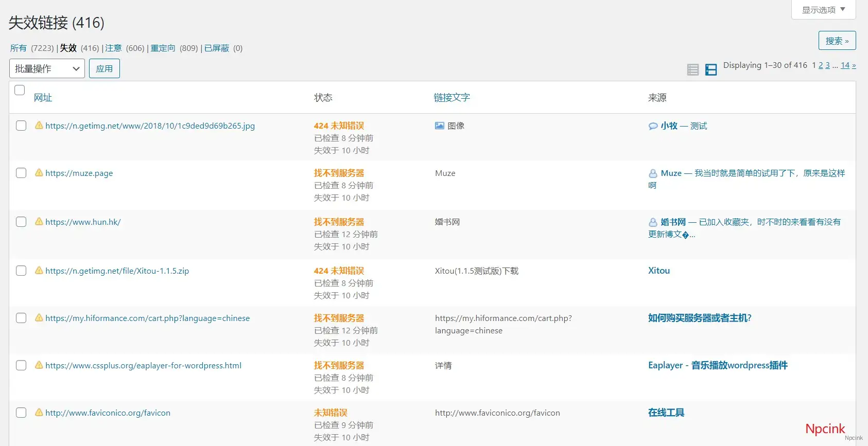Open the 搜索 » search button
The image size is (868, 446).
[837, 41]
